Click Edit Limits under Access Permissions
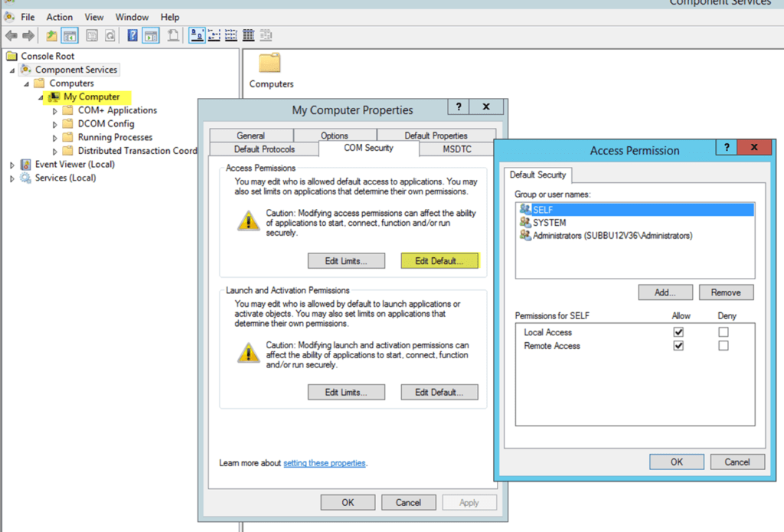The width and height of the screenshot is (784, 532). [x=345, y=261]
